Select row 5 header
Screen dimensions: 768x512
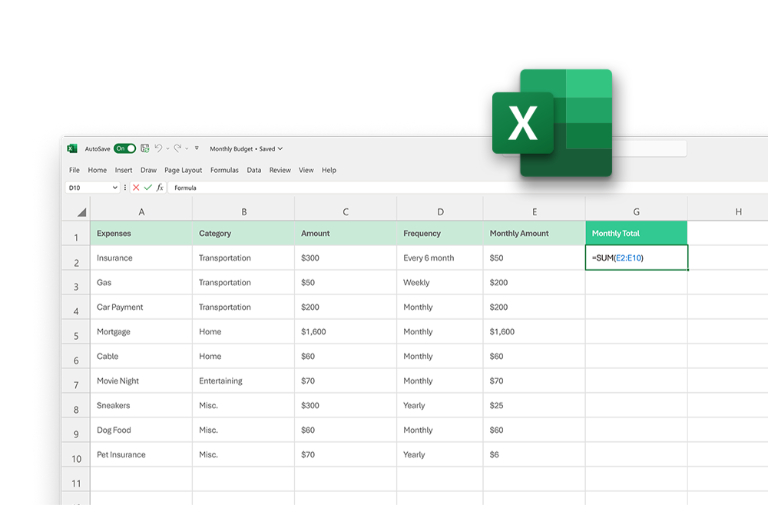click(76, 332)
